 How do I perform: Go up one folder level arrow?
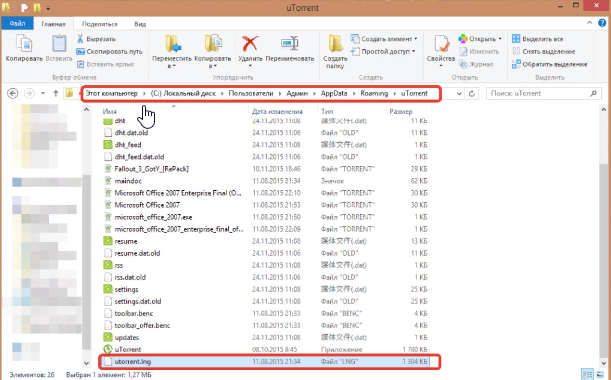(x=55, y=94)
